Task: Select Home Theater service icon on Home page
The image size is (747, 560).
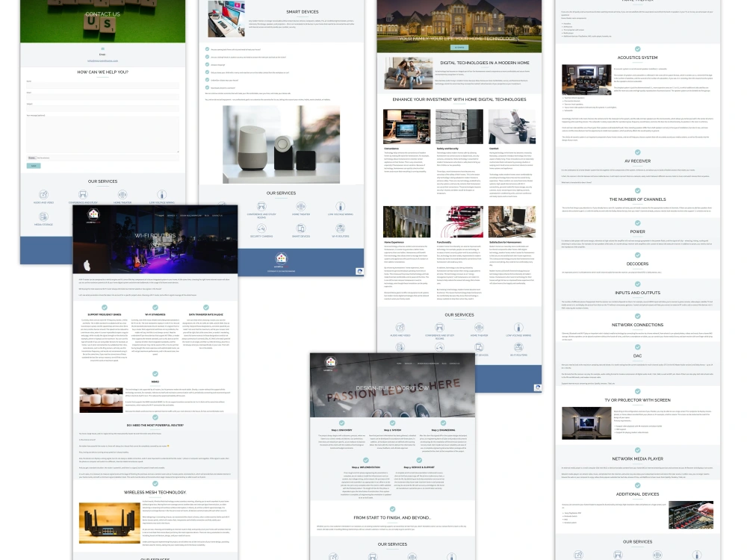Action: [x=480, y=328]
